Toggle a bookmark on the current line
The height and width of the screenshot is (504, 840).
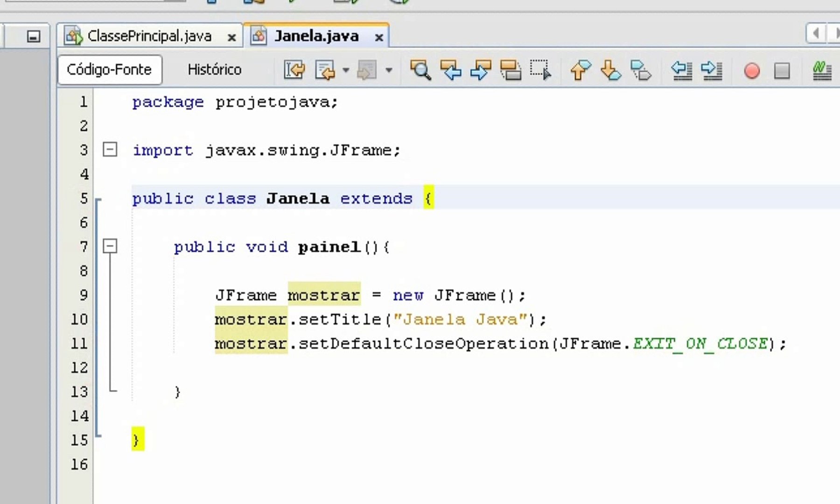click(x=641, y=70)
